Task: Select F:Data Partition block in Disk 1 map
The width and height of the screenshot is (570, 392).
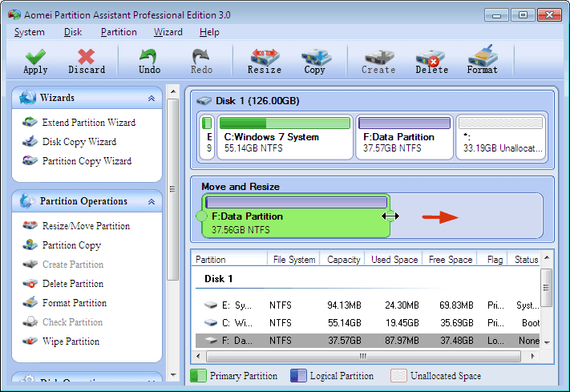Action: pyautogui.click(x=404, y=137)
